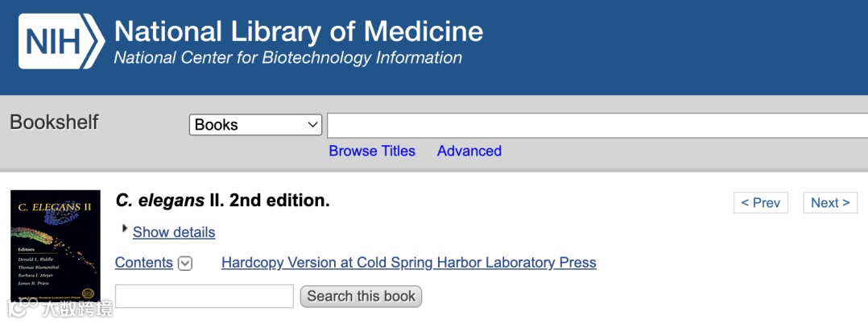Screen dimensions: 868x324
Task: Click the C. elegans II 2nd edition title
Action: pyautogui.click(x=223, y=201)
